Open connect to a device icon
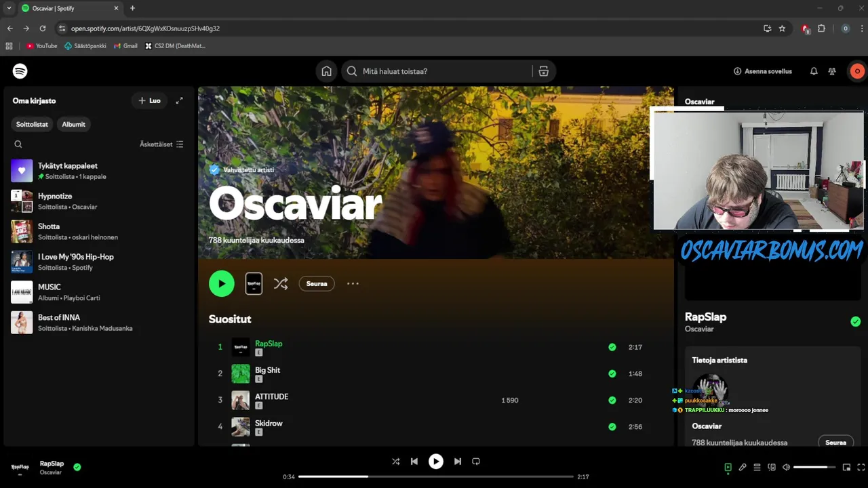 click(x=772, y=467)
